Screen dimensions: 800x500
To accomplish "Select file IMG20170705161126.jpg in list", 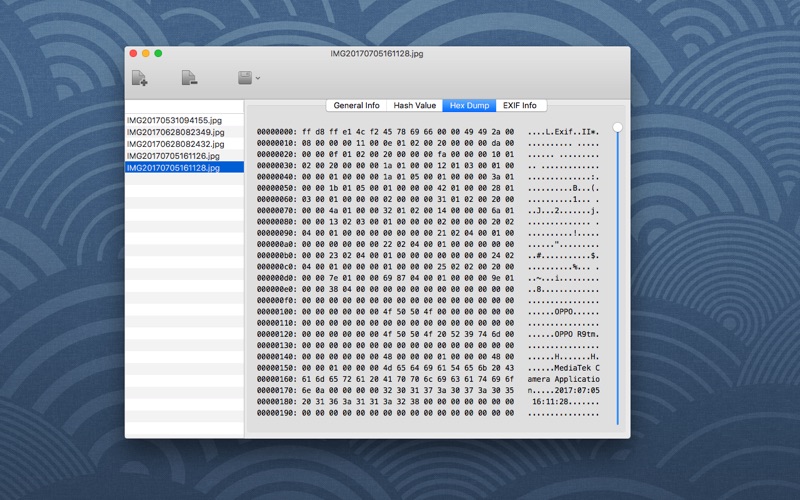I will pyautogui.click(x=184, y=156).
